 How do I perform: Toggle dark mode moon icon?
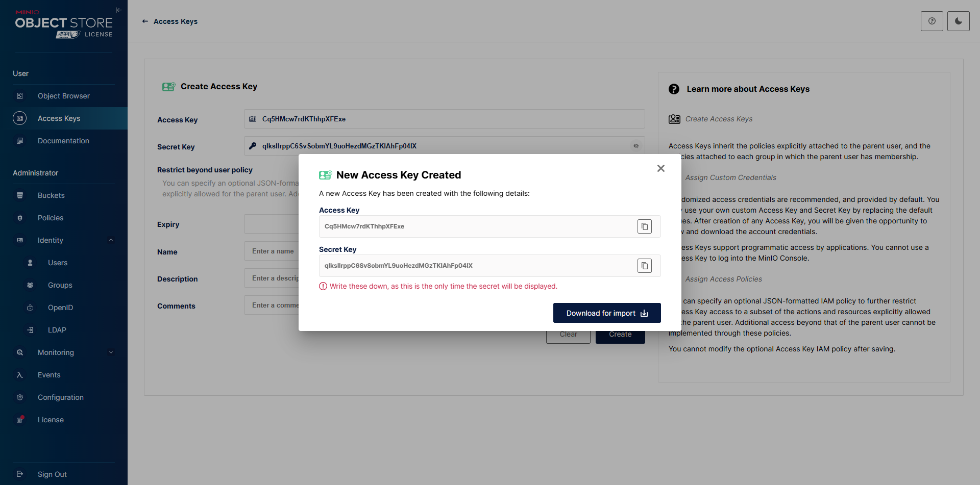[x=958, y=21]
